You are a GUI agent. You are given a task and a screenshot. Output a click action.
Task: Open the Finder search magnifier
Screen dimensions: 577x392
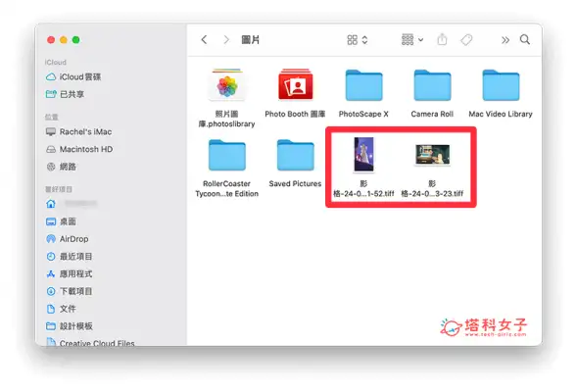(x=525, y=39)
